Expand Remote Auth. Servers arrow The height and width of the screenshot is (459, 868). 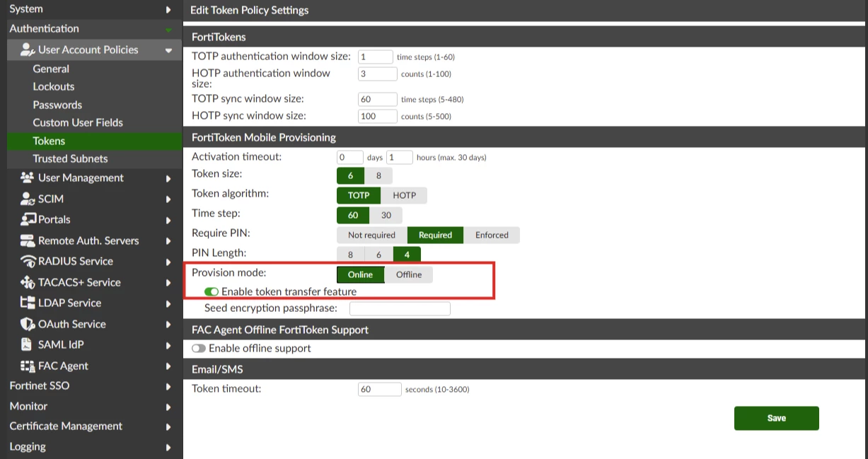coord(168,241)
